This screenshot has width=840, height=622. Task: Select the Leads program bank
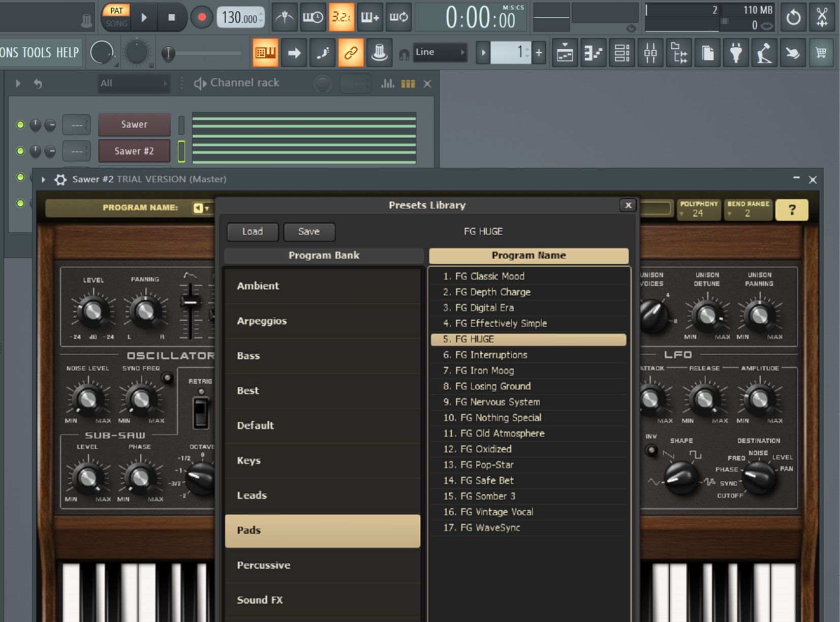(x=323, y=495)
